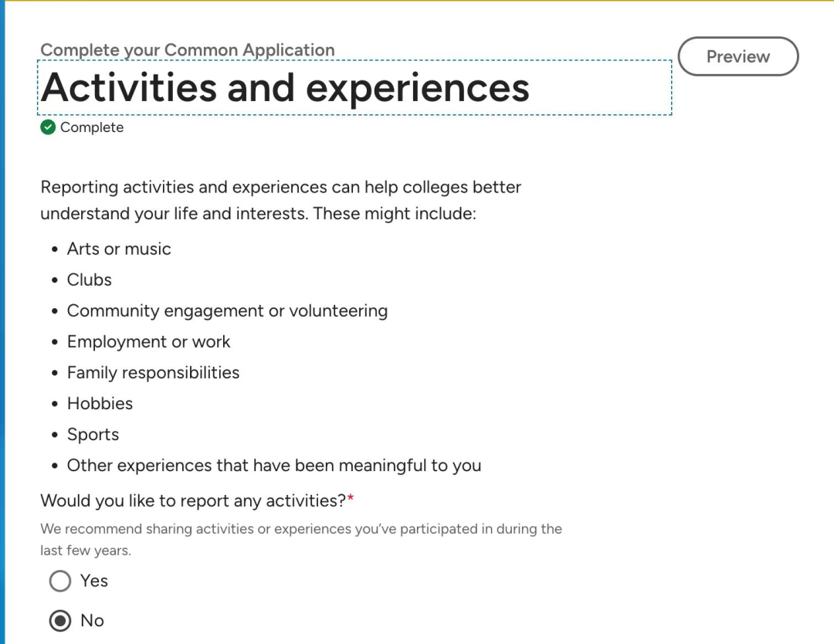Click the Arts or music list item
This screenshot has width=834, height=644.
click(x=119, y=249)
